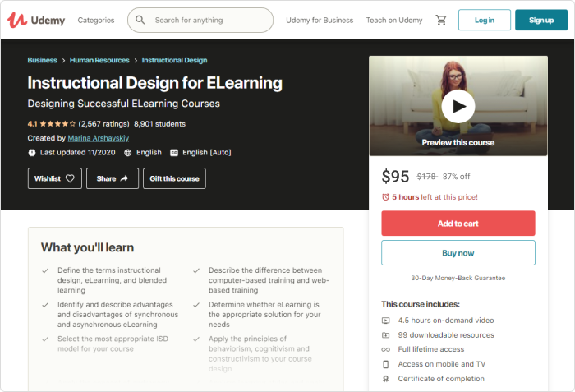Click checkmark beside Apply the principles
The height and width of the screenshot is (392, 575).
196,339
